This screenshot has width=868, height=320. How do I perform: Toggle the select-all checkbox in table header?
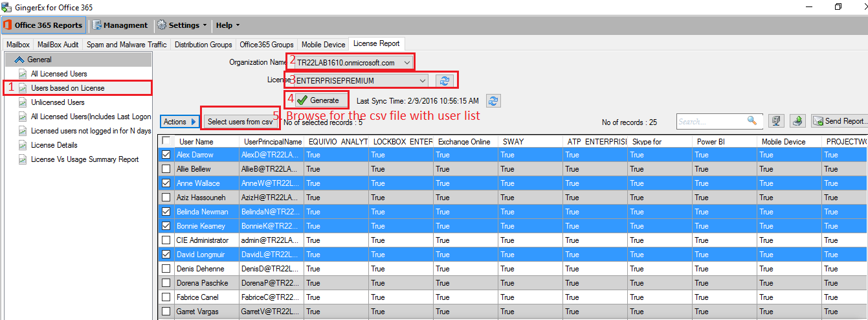click(x=166, y=141)
